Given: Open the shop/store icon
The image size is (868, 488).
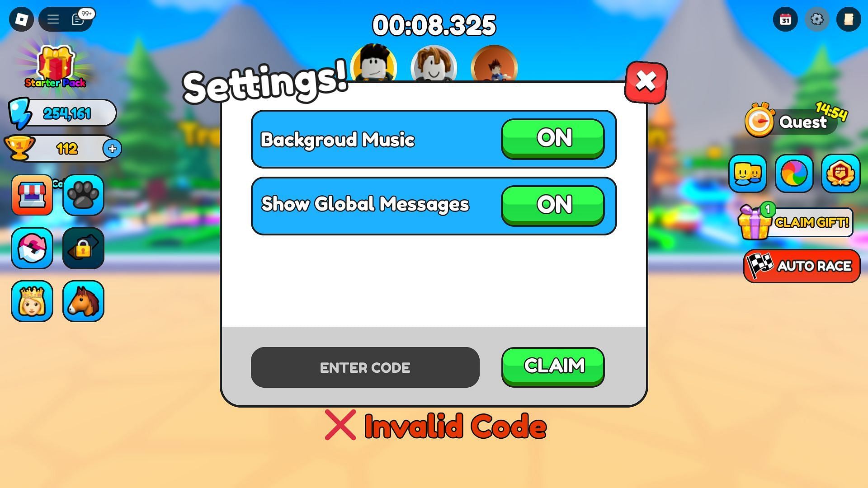Looking at the screenshot, I should [31, 194].
